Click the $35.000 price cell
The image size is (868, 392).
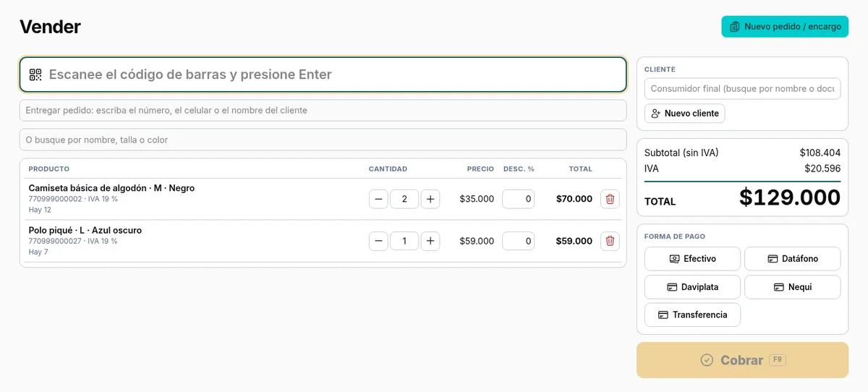click(477, 199)
